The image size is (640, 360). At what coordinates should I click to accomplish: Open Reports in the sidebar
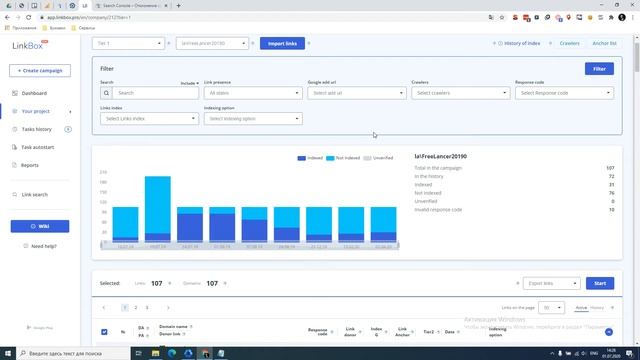[x=30, y=165]
